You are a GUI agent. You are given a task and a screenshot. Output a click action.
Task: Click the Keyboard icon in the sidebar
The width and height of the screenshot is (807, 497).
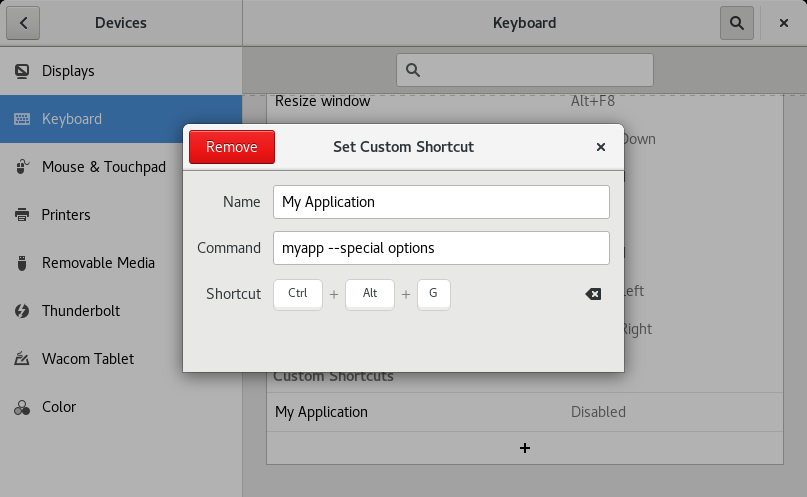point(22,119)
